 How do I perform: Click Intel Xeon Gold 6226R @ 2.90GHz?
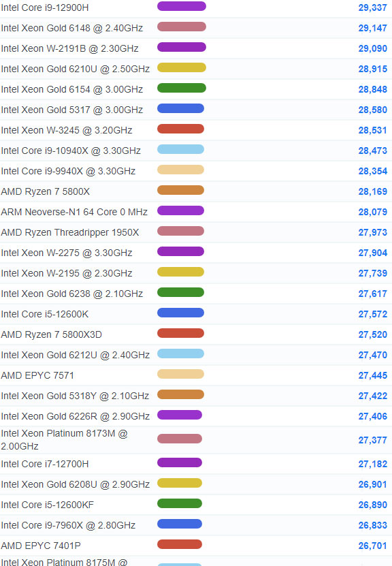(x=75, y=416)
